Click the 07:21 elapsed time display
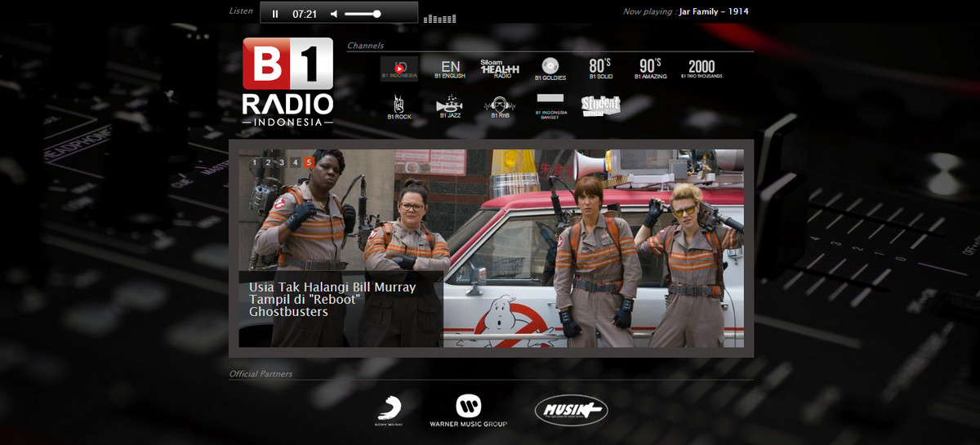This screenshot has height=445, width=980. [305, 14]
